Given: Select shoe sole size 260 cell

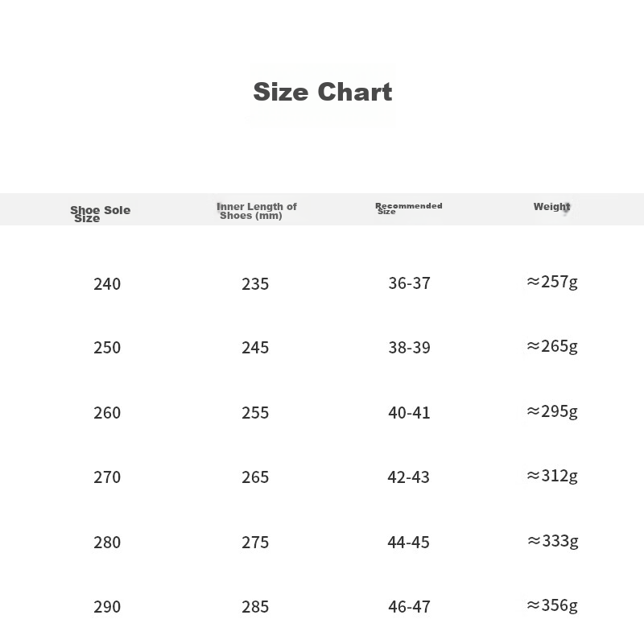Looking at the screenshot, I should [x=107, y=413].
